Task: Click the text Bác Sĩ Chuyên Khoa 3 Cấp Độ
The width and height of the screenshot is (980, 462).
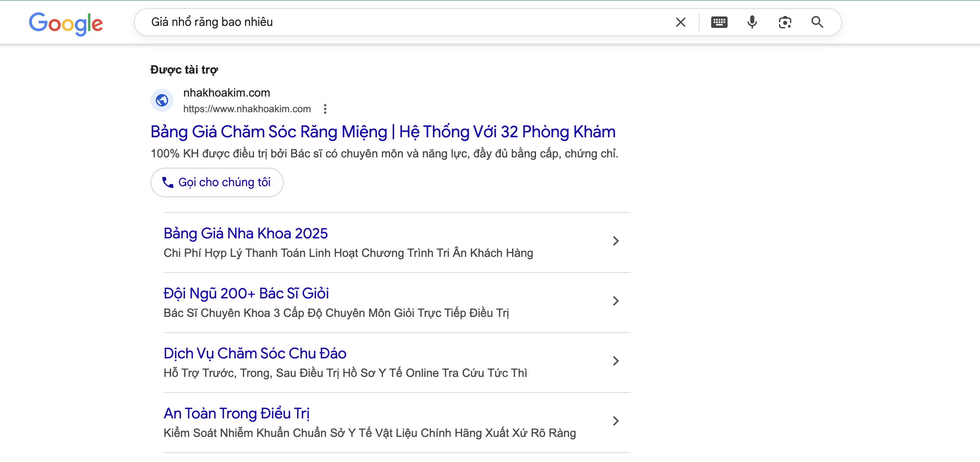Action: pyautogui.click(x=242, y=313)
